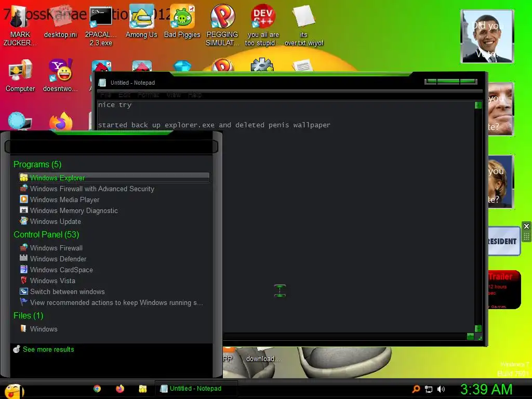Click the Notepad title bar icon
This screenshot has height=399, width=532.
[x=102, y=83]
